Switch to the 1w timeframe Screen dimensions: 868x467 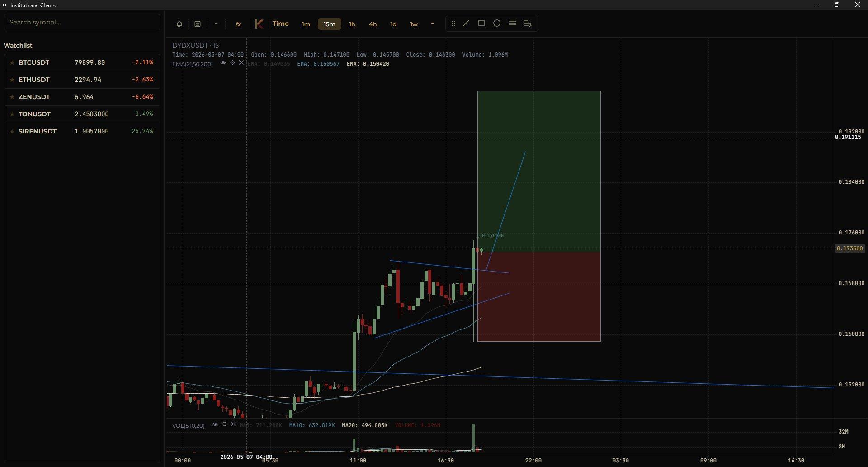(414, 24)
